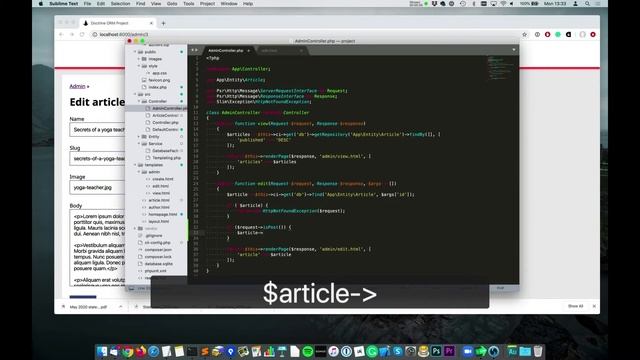Collapse the public folder in sidebar
Image resolution: width=640 pixels, height=360 pixels.
pos(135,52)
